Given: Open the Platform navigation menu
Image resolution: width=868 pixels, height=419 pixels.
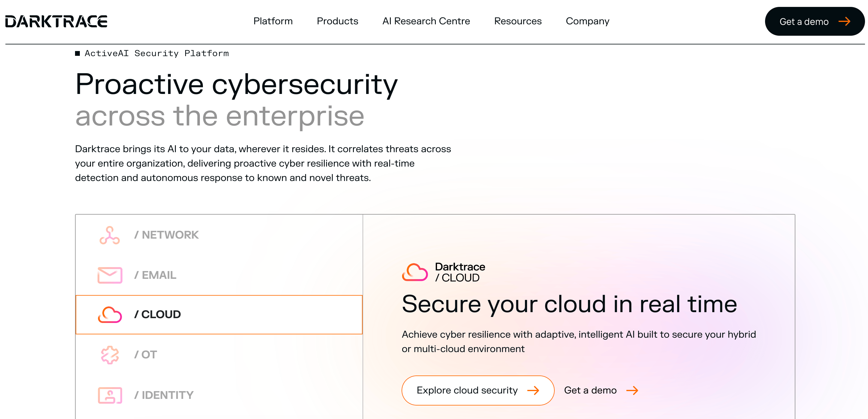Looking at the screenshot, I should point(273,21).
